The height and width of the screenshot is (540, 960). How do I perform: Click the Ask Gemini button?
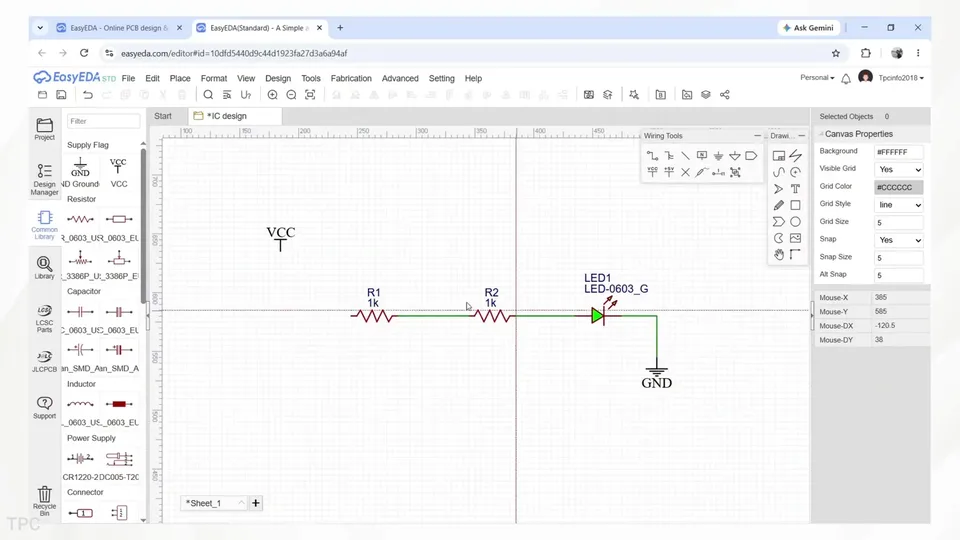click(808, 28)
